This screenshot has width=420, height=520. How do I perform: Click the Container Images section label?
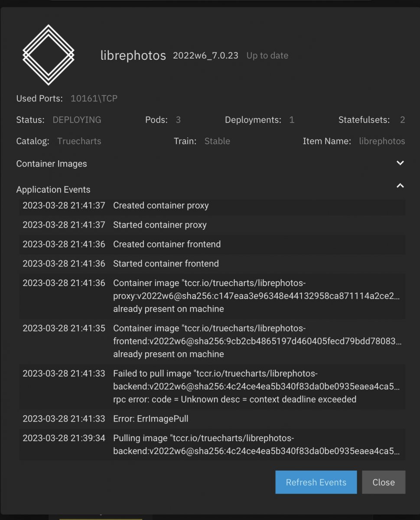point(52,164)
